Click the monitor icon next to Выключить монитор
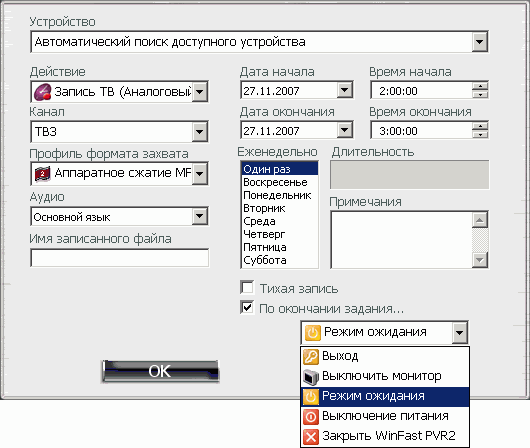The image size is (530, 448). tap(311, 376)
